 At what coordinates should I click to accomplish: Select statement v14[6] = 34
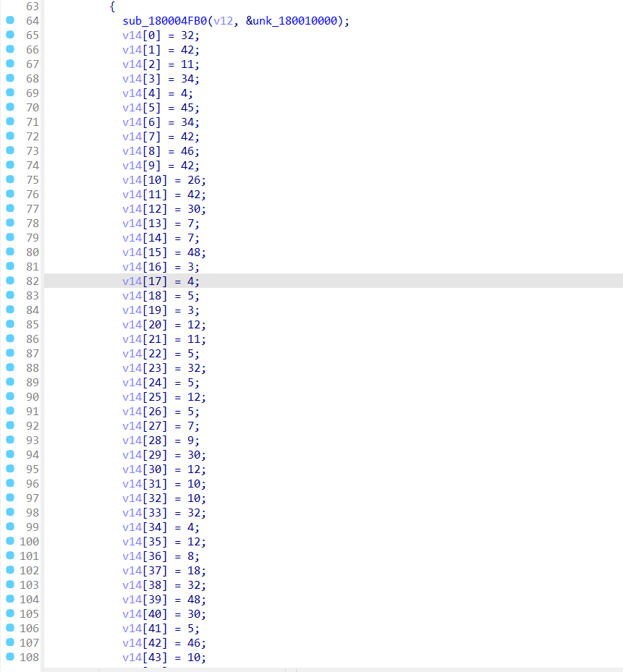(161, 122)
